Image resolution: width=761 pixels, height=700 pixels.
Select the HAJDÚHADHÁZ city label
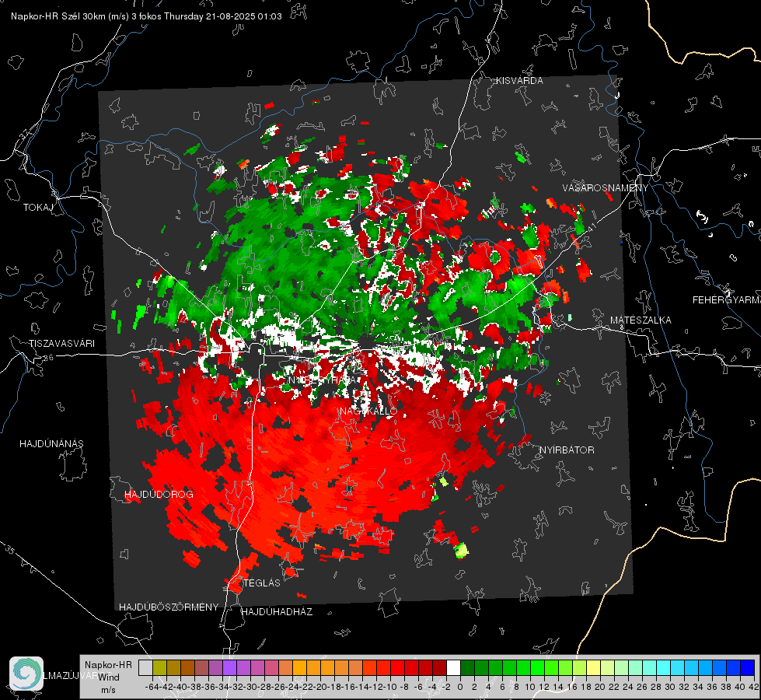coord(277,612)
